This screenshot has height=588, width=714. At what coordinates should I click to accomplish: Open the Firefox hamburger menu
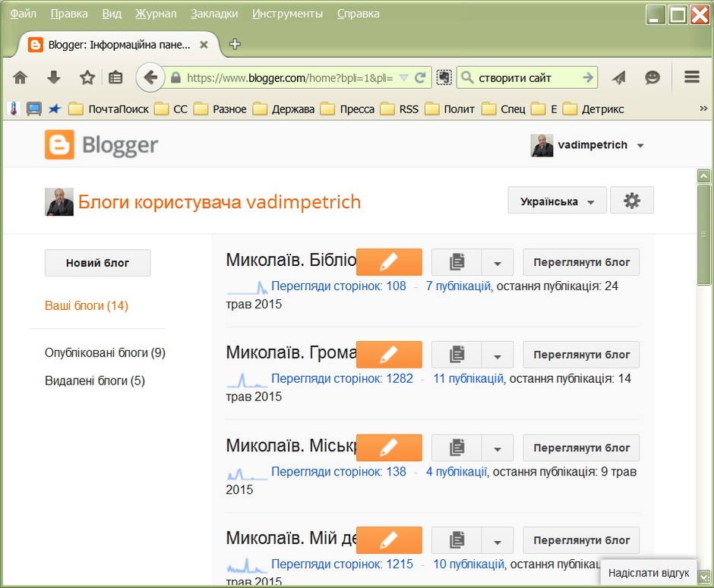692,77
